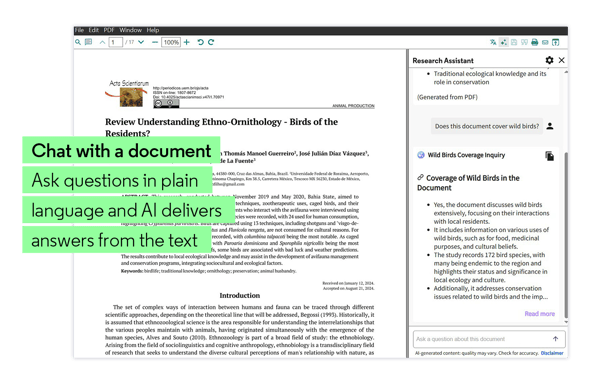Viewport: 600px width, 384px height.
Task: Open the Disclaimer link
Action: (552, 353)
